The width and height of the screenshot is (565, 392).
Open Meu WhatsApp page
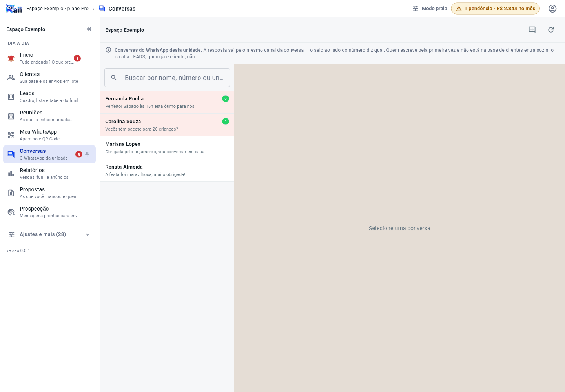(49, 135)
